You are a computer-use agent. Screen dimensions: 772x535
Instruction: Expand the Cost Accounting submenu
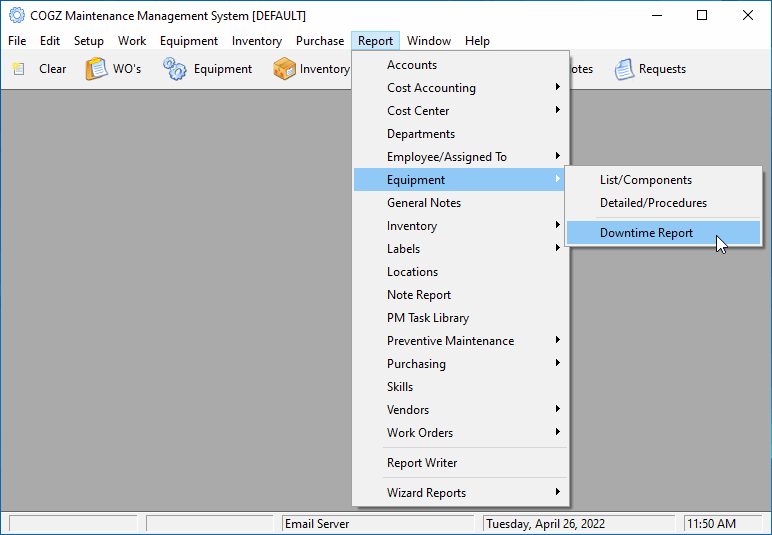pyautogui.click(x=461, y=88)
